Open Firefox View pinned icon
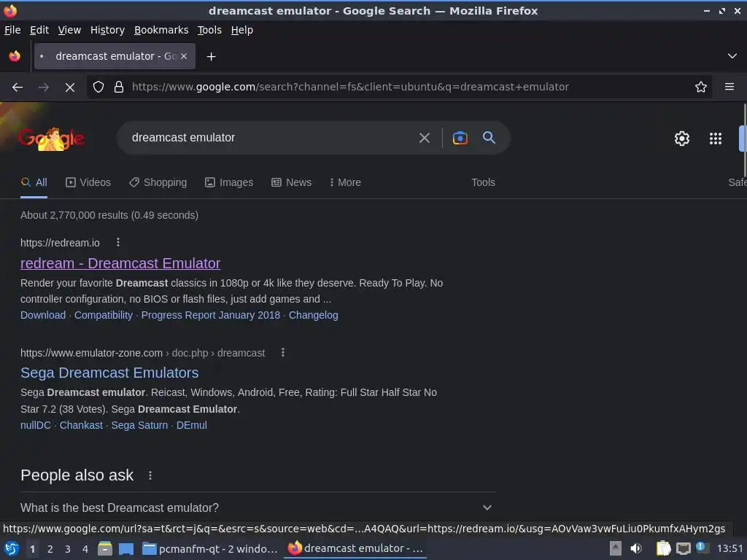 click(15, 56)
